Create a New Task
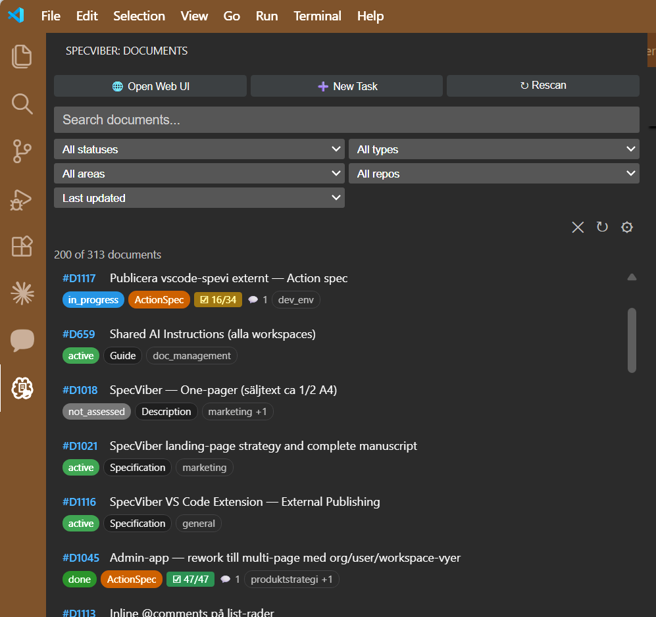This screenshot has width=656, height=617. pyautogui.click(x=347, y=86)
